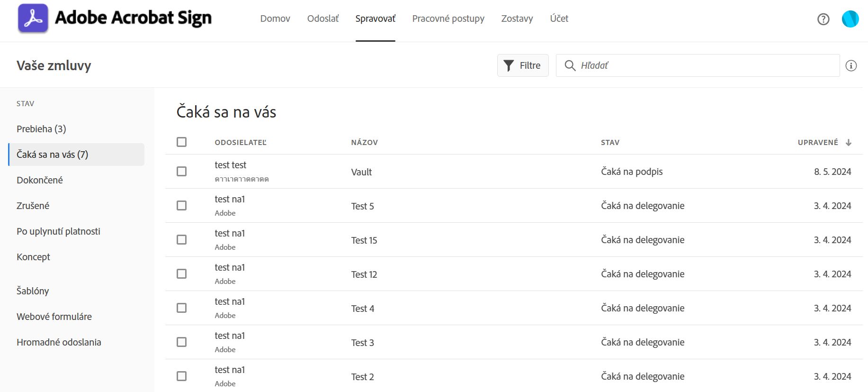Sort by the Odosielateľ column header
This screenshot has height=392, width=868.
[241, 142]
